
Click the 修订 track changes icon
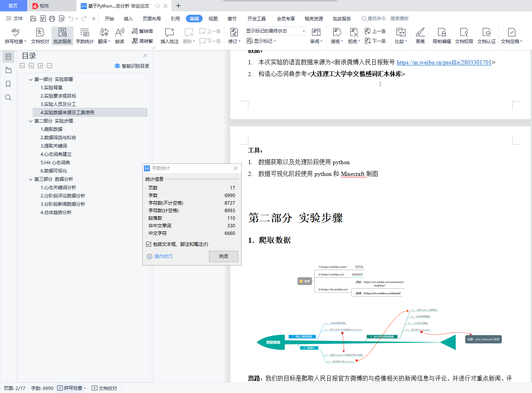point(234,32)
